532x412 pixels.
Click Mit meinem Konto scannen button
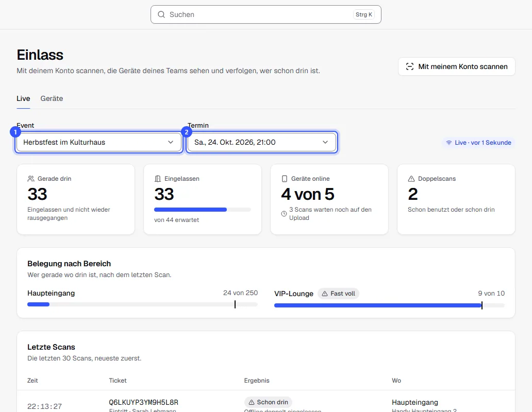tap(457, 66)
